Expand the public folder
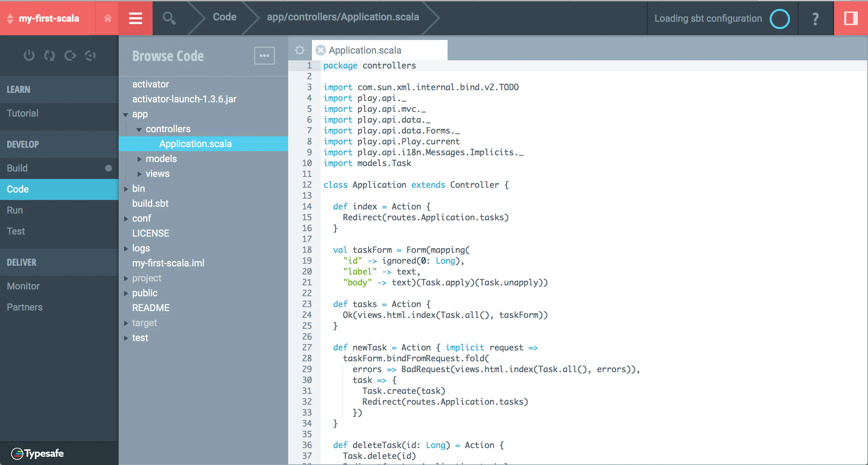 (125, 293)
